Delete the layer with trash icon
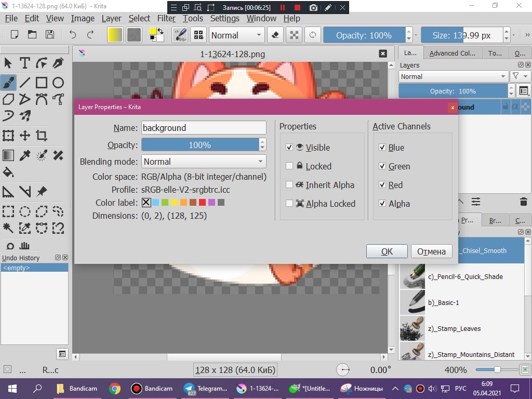 523,202
